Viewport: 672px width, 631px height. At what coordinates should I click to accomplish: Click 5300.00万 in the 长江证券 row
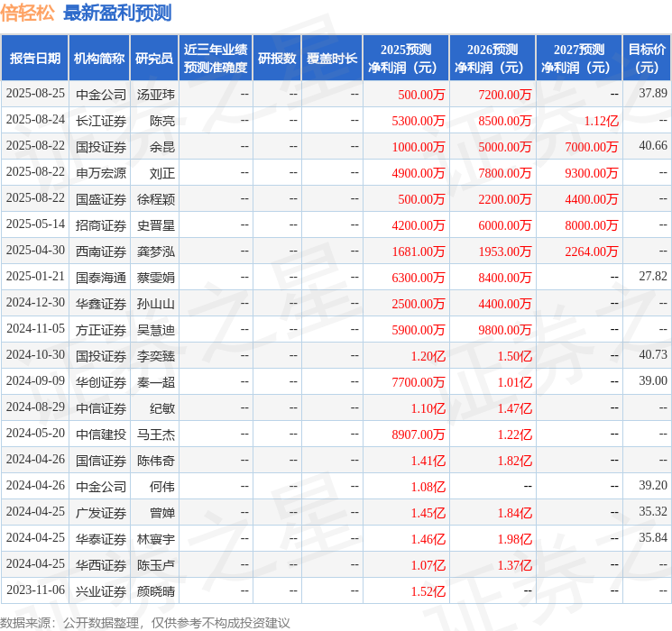(x=419, y=121)
